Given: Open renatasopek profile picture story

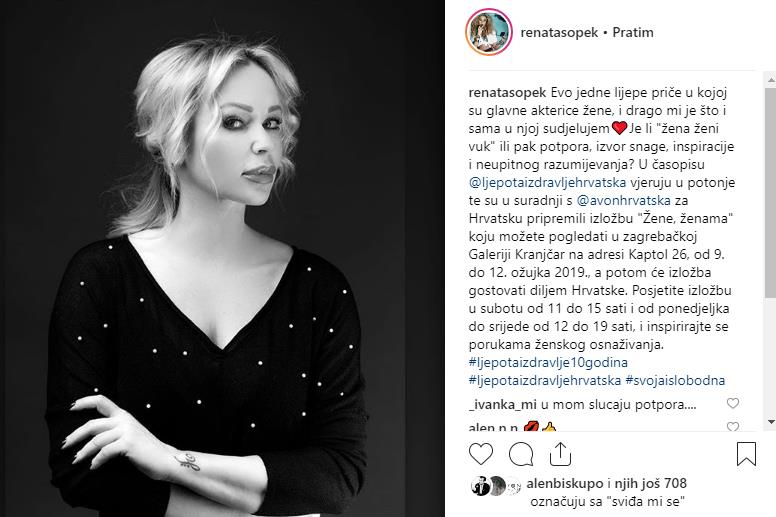Looking at the screenshot, I should 488,32.
